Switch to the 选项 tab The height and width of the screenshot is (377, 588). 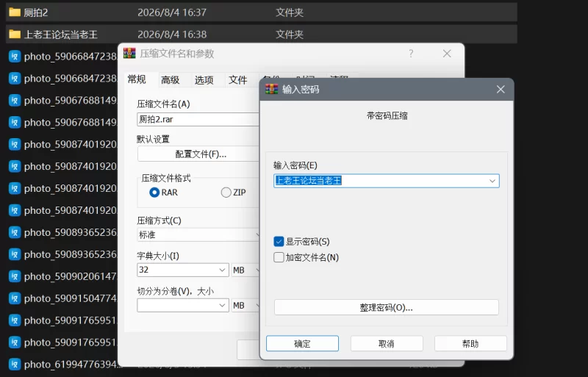(x=204, y=80)
